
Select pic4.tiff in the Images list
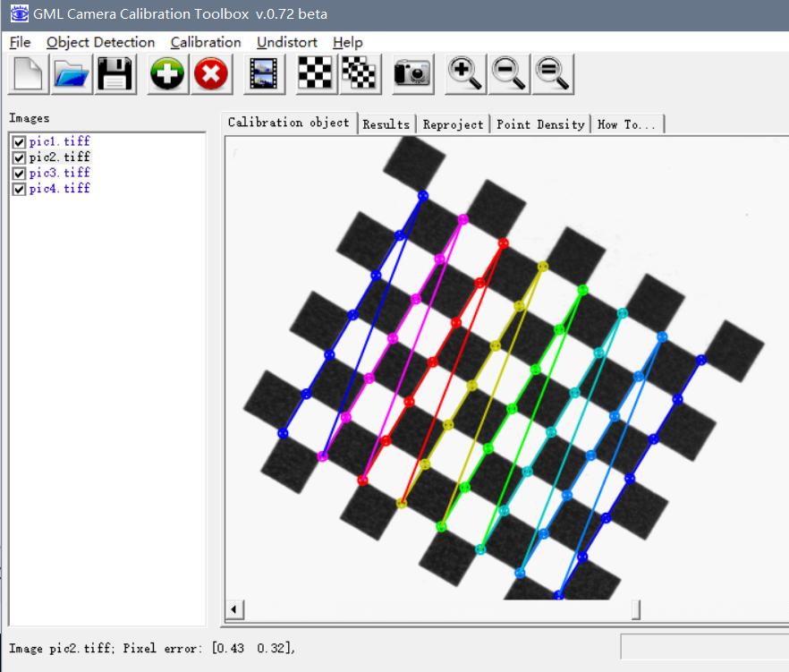coord(59,188)
